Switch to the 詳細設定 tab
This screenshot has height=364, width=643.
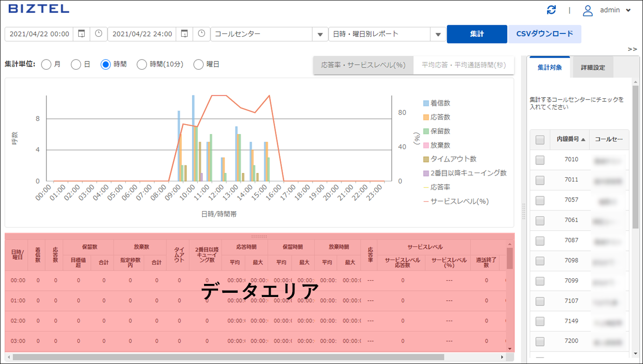click(593, 67)
